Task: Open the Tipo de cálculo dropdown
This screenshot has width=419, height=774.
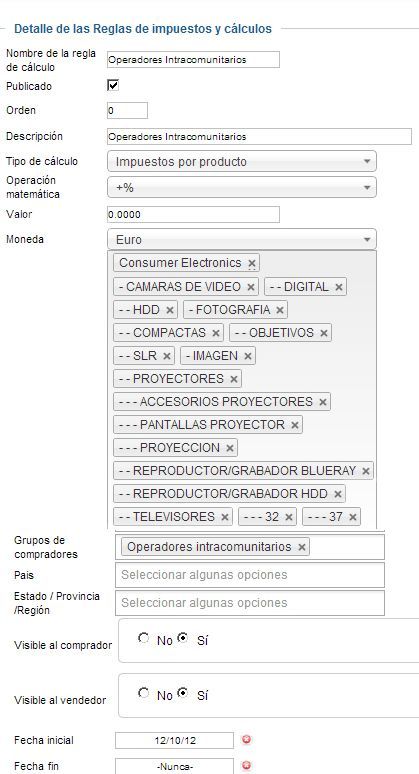Action: coord(242,161)
